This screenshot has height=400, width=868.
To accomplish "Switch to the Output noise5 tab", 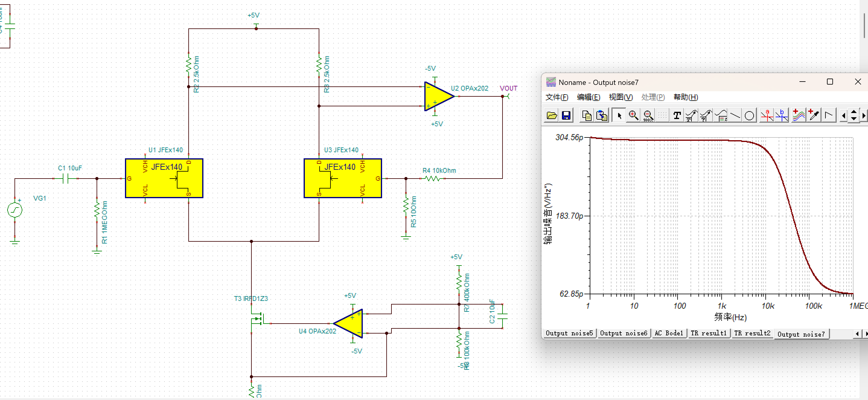I will (x=569, y=333).
